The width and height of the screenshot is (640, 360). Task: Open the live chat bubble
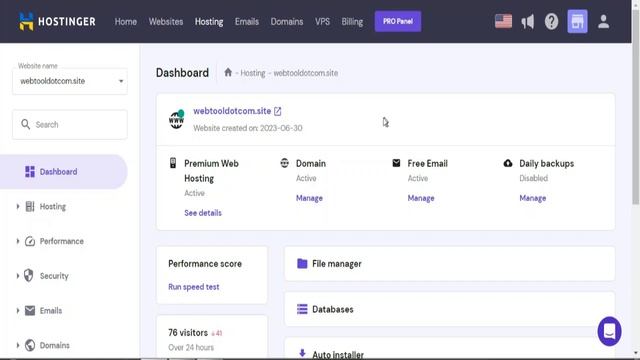609,331
